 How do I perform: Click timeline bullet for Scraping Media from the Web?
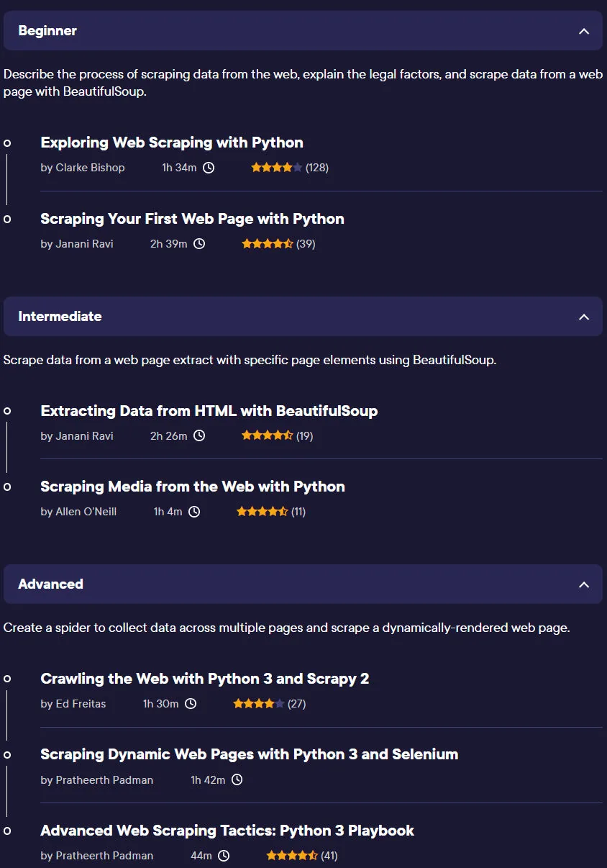(x=7, y=487)
